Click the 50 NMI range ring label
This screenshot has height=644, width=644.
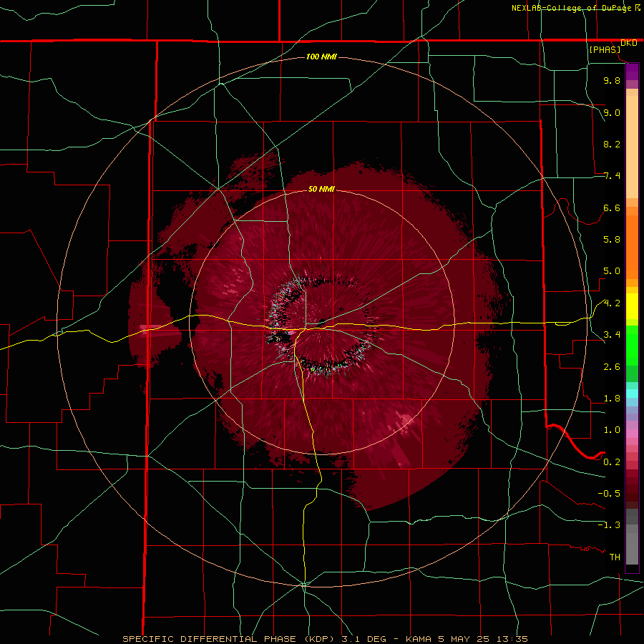[321, 189]
